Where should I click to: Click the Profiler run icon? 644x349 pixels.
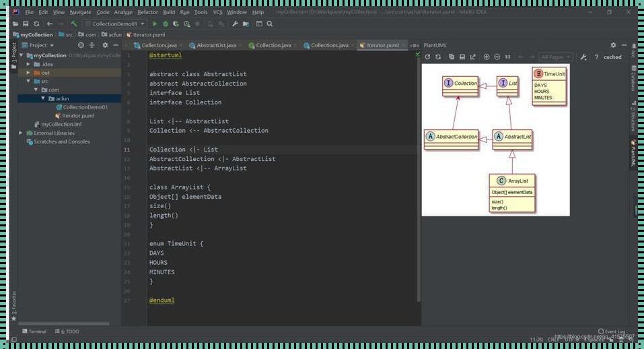[187, 24]
